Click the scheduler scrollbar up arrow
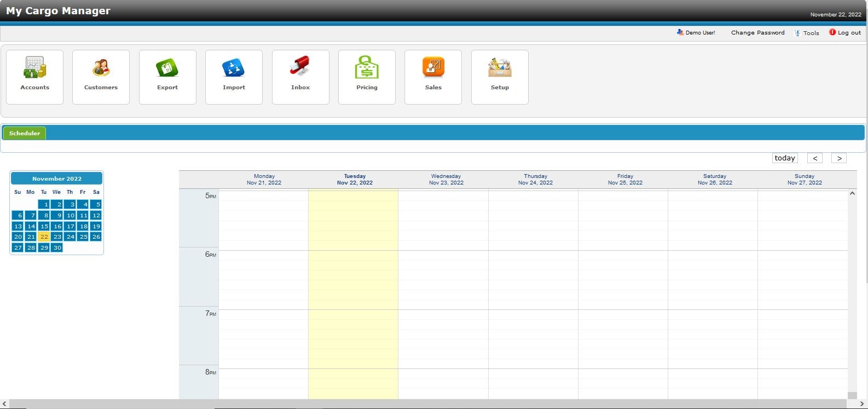The width and height of the screenshot is (868, 409). coord(852,193)
